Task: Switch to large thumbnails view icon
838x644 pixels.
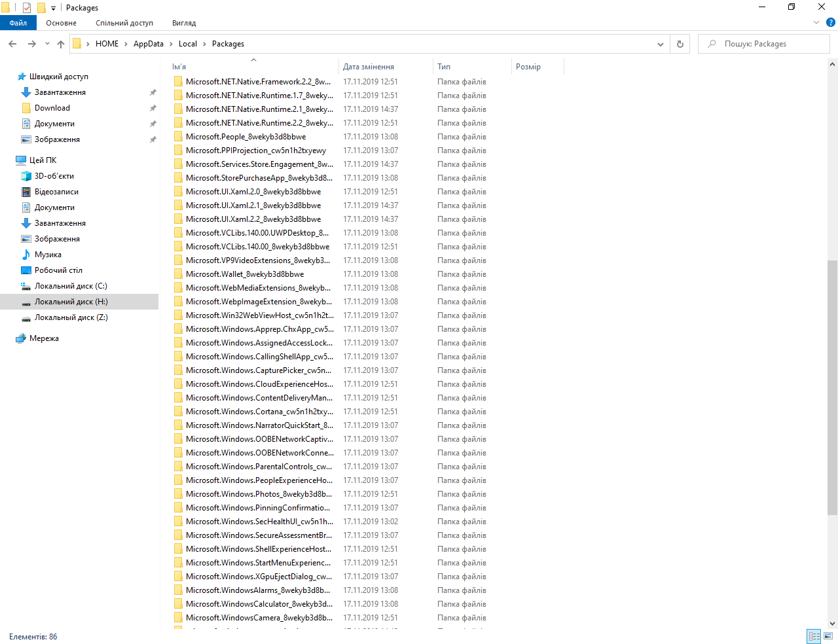Action: click(x=828, y=636)
